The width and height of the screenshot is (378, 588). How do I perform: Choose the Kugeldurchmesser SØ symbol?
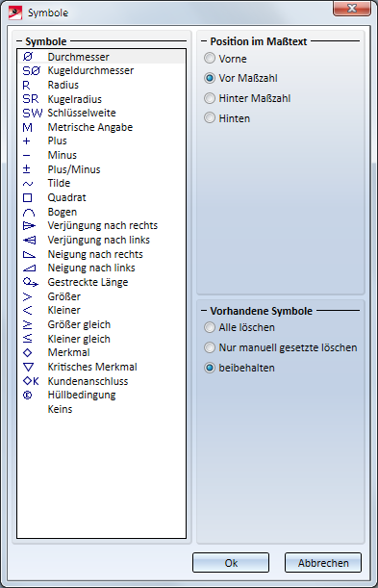tap(101, 70)
